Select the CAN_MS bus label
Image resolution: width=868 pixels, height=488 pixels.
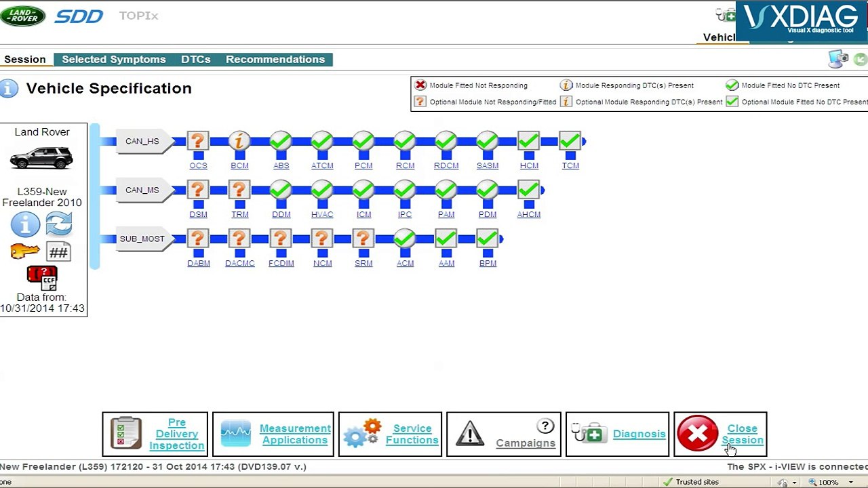142,190
